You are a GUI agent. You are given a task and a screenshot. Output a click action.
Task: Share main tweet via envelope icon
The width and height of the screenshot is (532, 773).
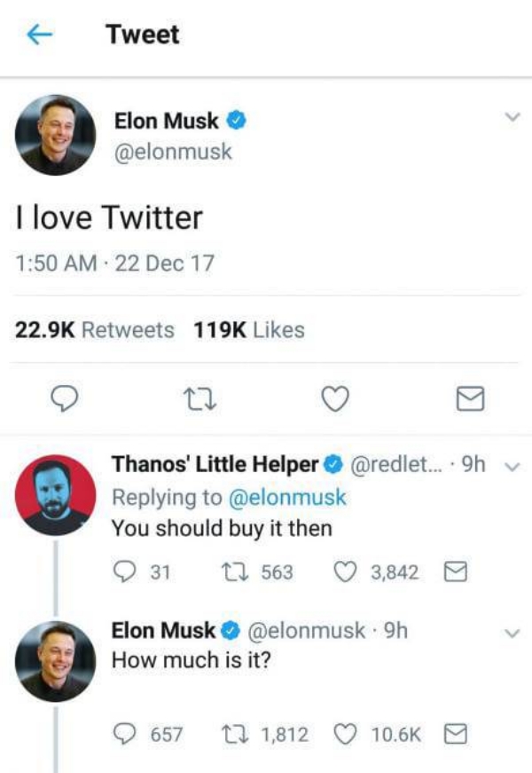click(468, 402)
